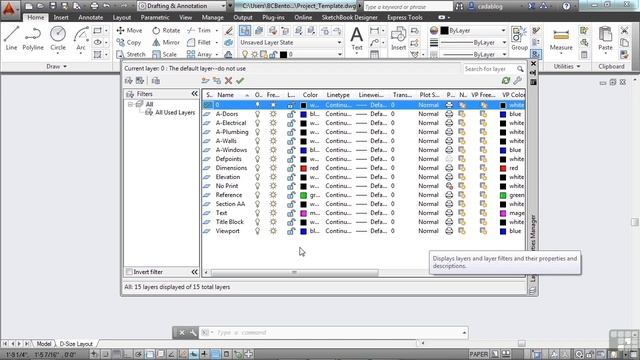Click green color swatch of Reference layer
The image size is (640, 360).
(x=304, y=195)
